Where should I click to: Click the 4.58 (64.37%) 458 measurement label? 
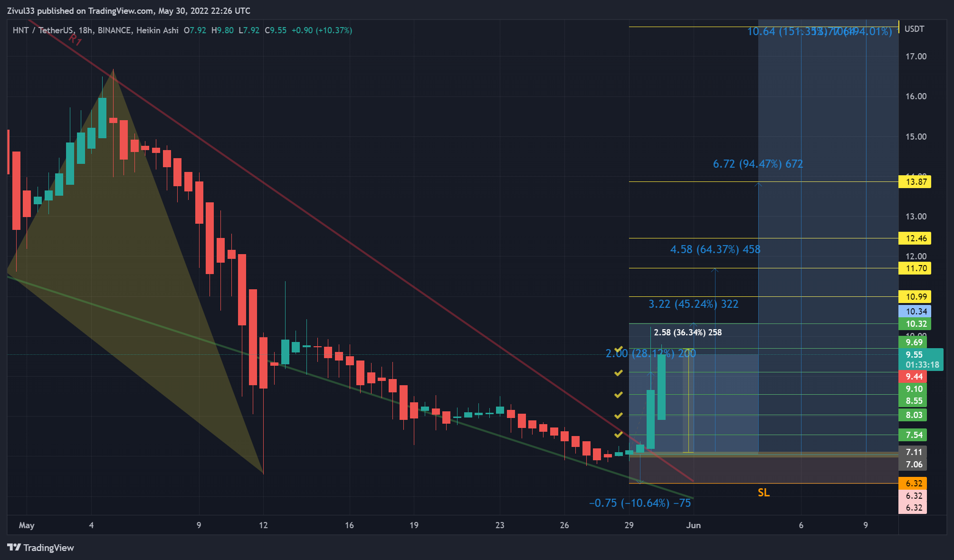[715, 249]
